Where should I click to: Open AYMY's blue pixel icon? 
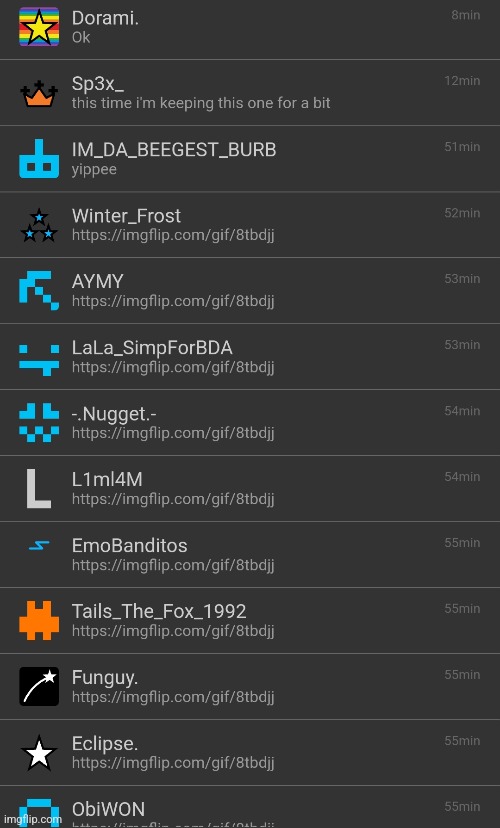click(x=39, y=291)
